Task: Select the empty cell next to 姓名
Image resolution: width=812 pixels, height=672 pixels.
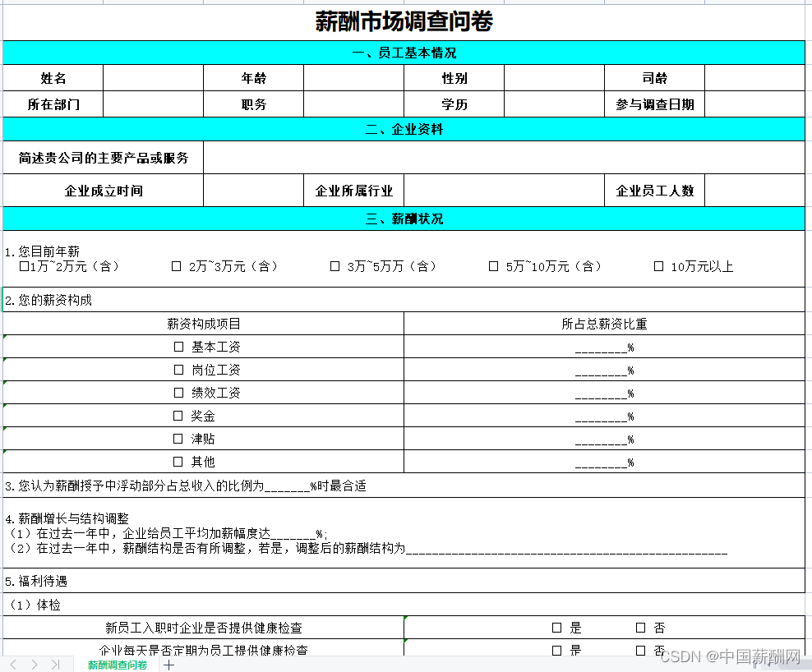Action: click(x=154, y=78)
